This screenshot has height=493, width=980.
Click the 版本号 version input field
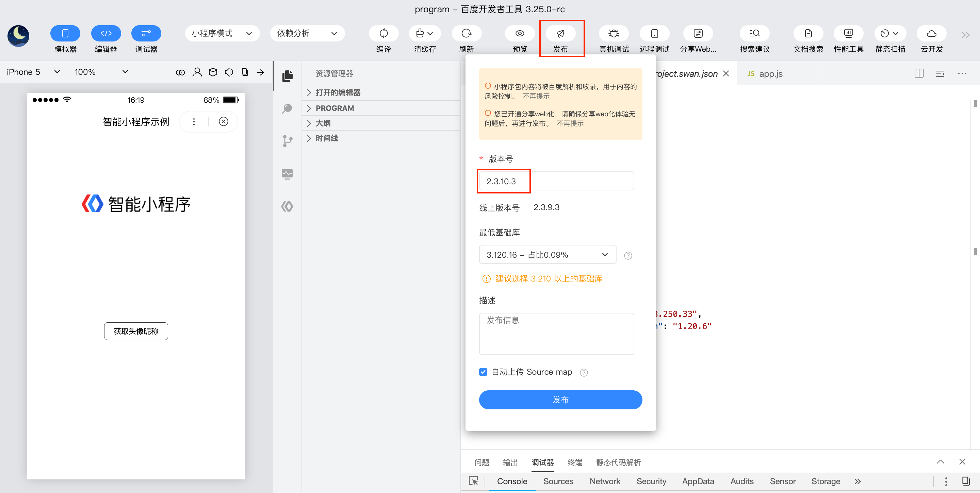pos(556,181)
